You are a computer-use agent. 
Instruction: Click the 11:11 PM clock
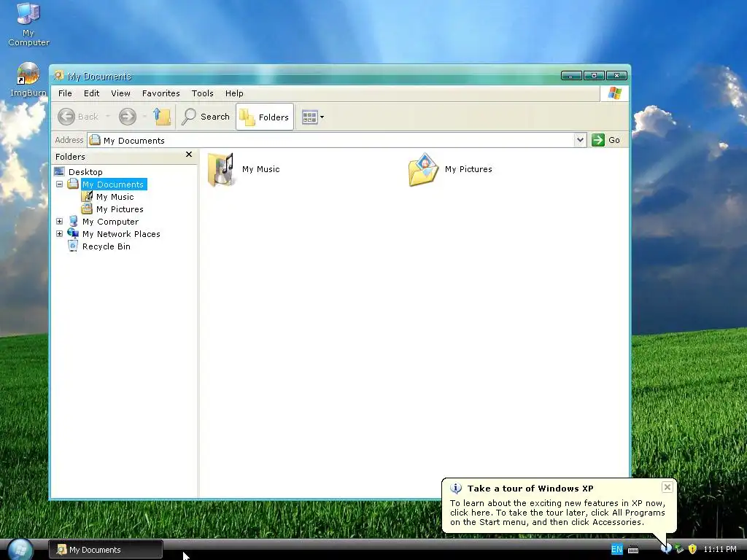(720, 549)
